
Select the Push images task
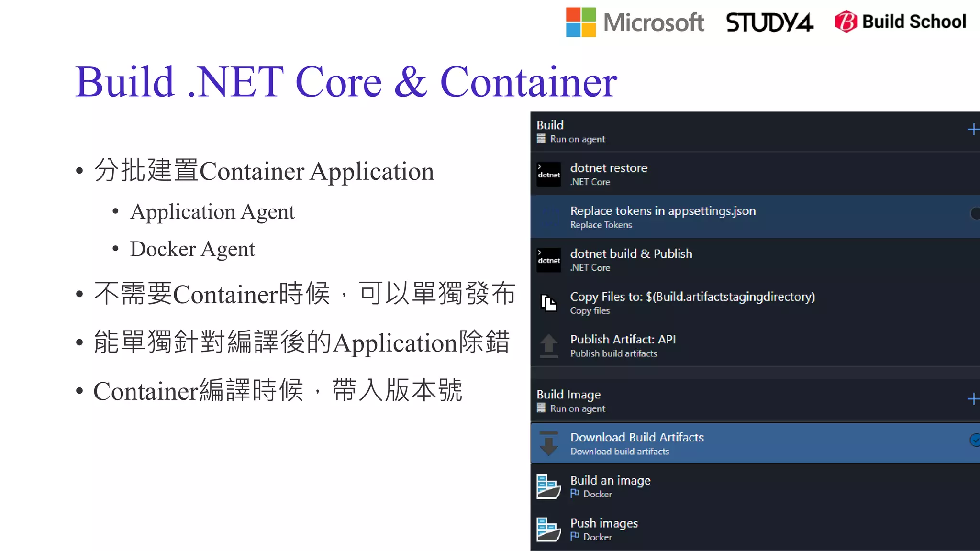pyautogui.click(x=755, y=529)
